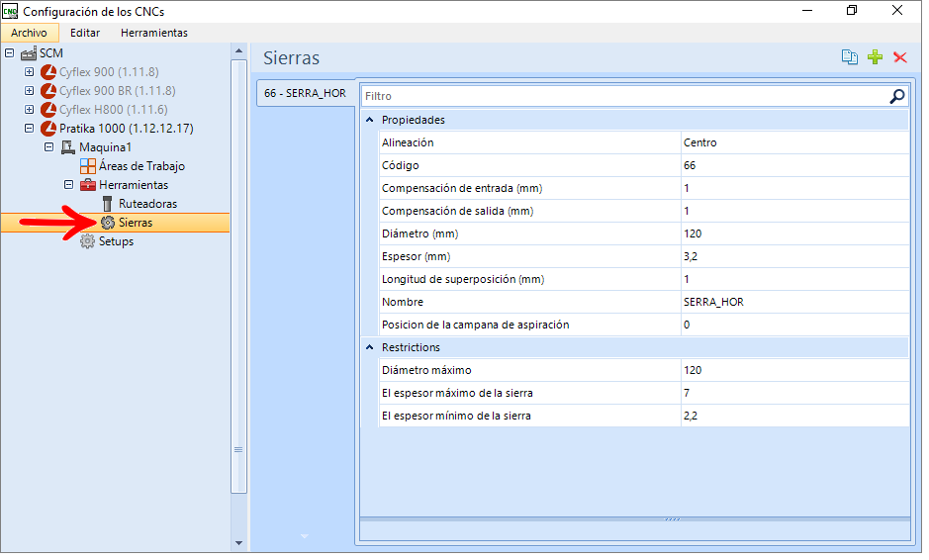The width and height of the screenshot is (929, 560).
Task: Click the Cyflex 900 BR machine icon
Action: pos(48,91)
